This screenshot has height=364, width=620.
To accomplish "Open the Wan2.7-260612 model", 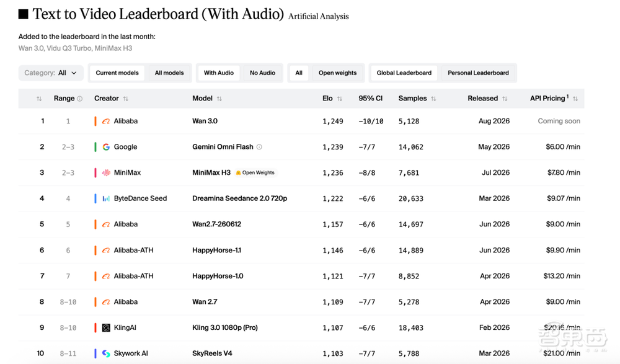I will tap(216, 224).
